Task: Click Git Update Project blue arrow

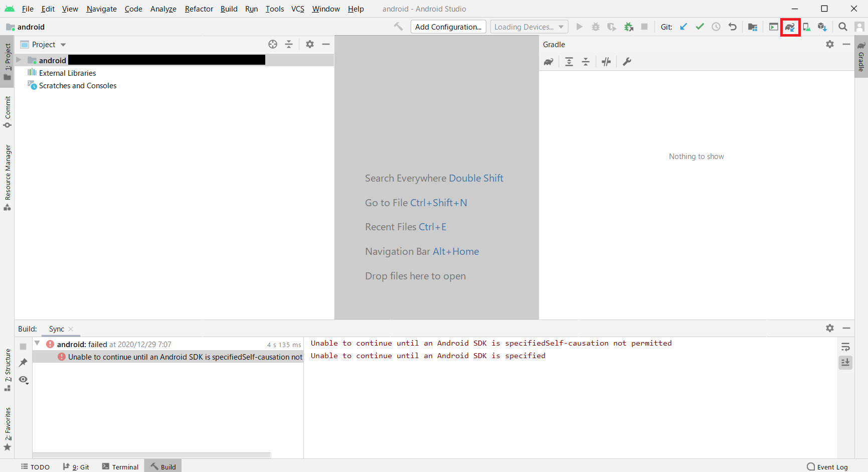Action: tap(683, 27)
